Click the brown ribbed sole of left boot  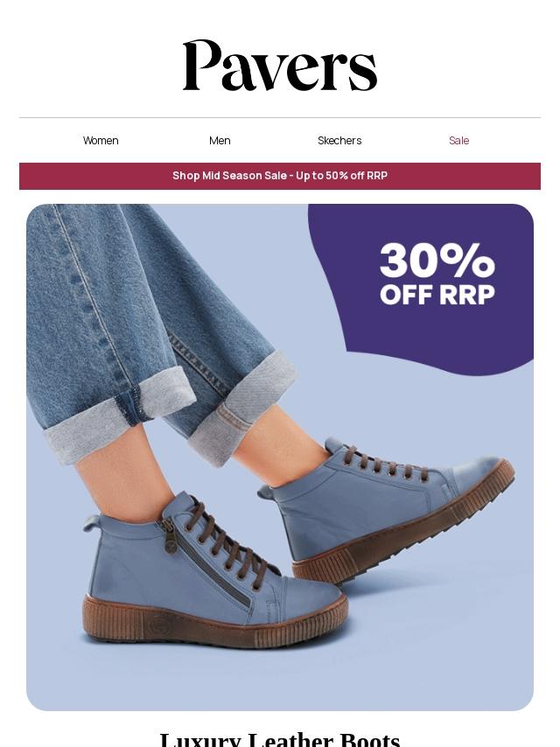pos(214,623)
